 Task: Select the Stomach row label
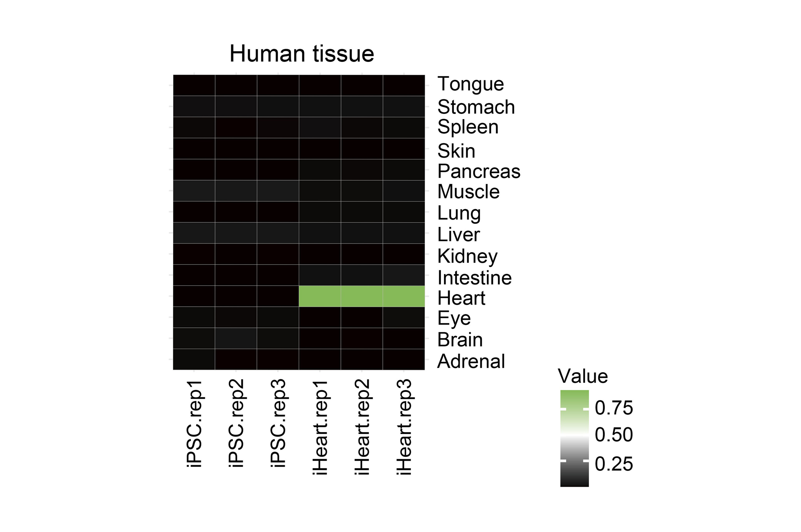tap(476, 107)
